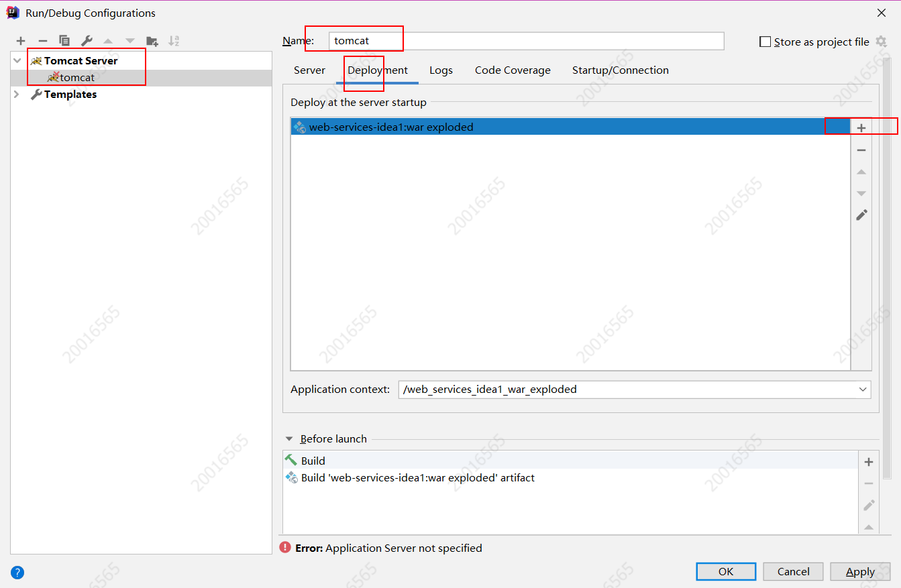Add deployment artifact with plus button

pos(861,127)
